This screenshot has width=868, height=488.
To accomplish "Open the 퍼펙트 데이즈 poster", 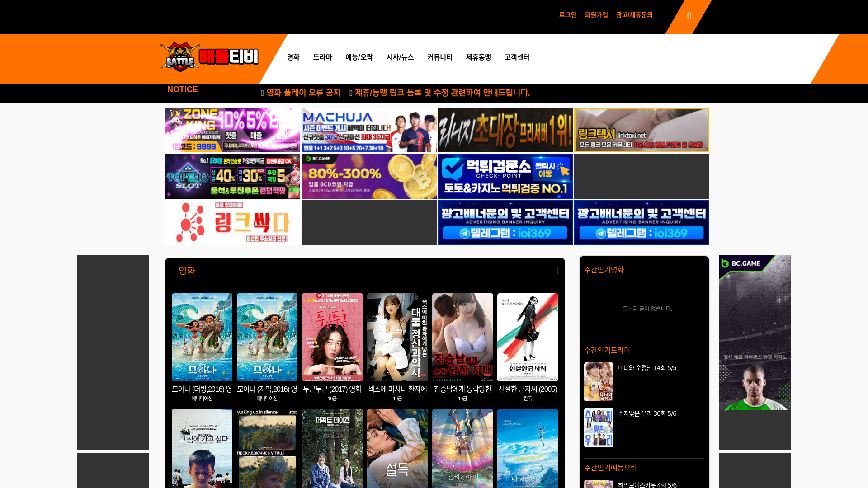I will [x=332, y=448].
